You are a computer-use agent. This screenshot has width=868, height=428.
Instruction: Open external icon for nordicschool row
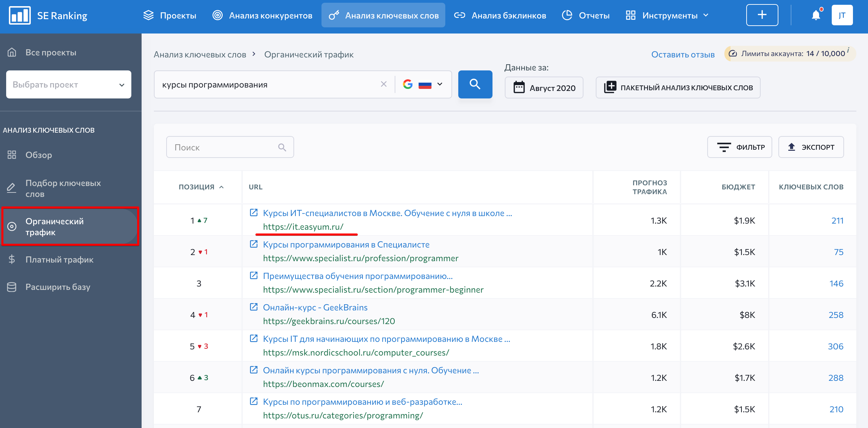click(253, 338)
